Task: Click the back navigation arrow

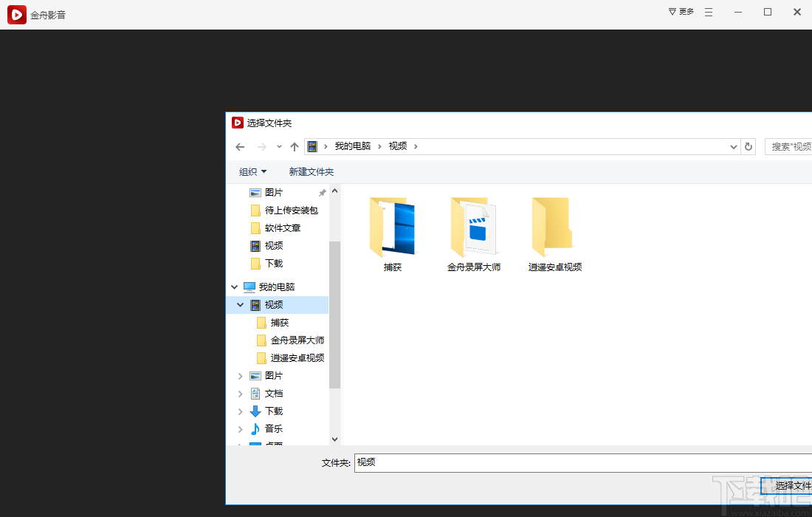Action: click(x=240, y=146)
